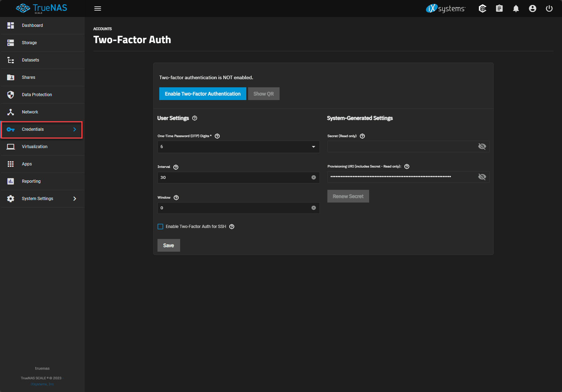Enable Two-Factor Auth for SSH checkbox
The image size is (562, 392).
pos(160,227)
